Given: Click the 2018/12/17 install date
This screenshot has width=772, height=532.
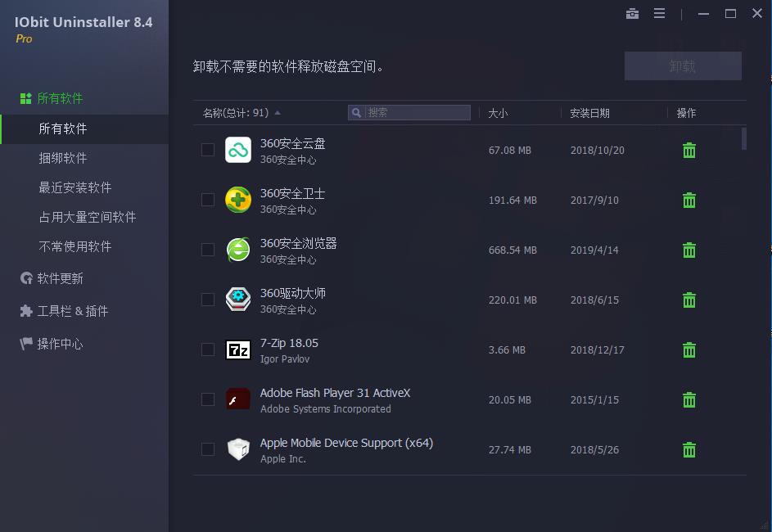Looking at the screenshot, I should [x=598, y=350].
